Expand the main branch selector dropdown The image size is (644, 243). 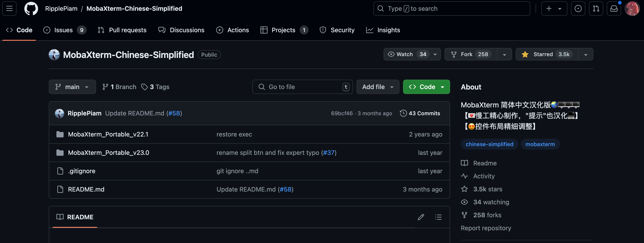(x=72, y=87)
